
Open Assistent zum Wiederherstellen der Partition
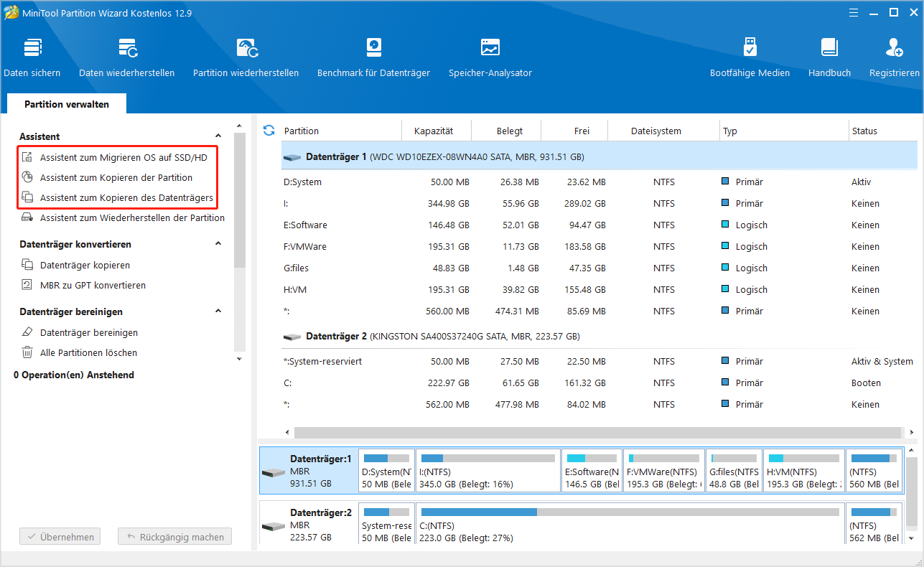coord(132,217)
